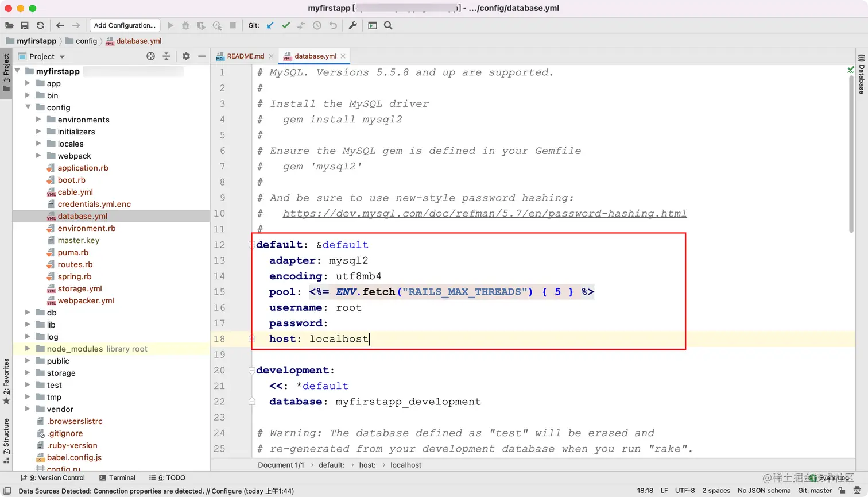Image resolution: width=868 pixels, height=497 pixels.
Task: Locate the open file with the target icon
Action: pos(150,56)
